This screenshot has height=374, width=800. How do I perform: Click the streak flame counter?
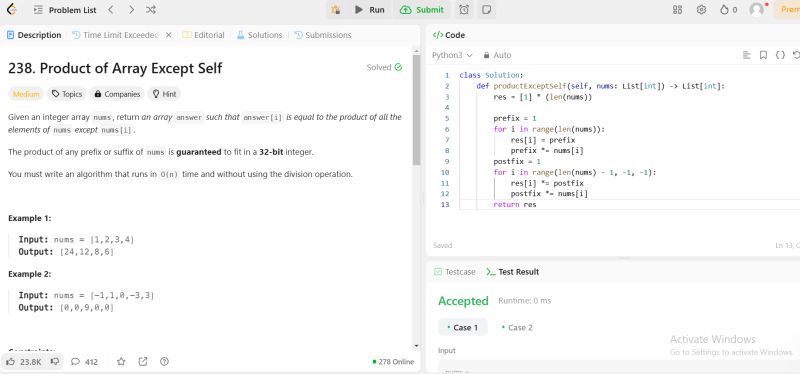click(728, 10)
